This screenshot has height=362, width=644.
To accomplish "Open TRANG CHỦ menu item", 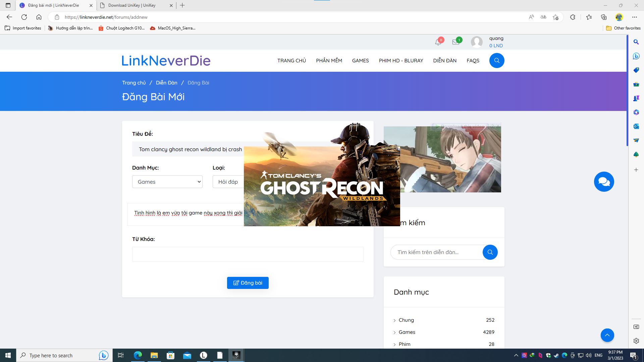I will tap(291, 61).
